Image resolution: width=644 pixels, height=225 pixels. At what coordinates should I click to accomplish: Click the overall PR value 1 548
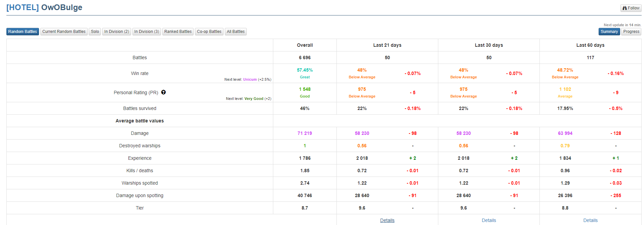(305, 89)
